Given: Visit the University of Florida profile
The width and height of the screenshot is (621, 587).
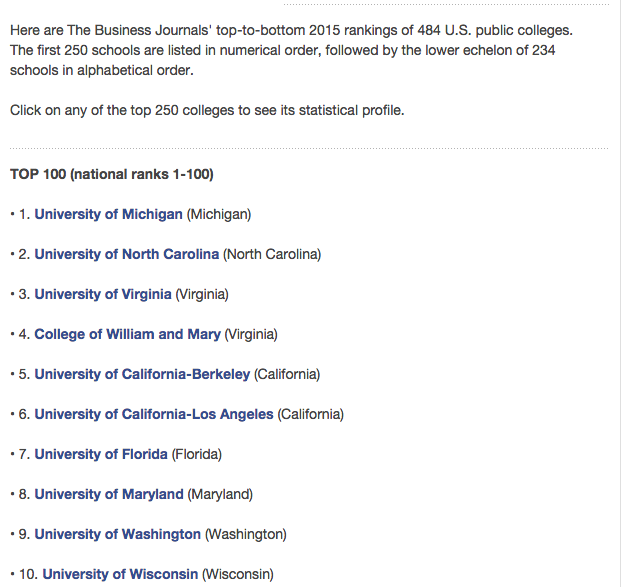Looking at the screenshot, I should (x=101, y=454).
